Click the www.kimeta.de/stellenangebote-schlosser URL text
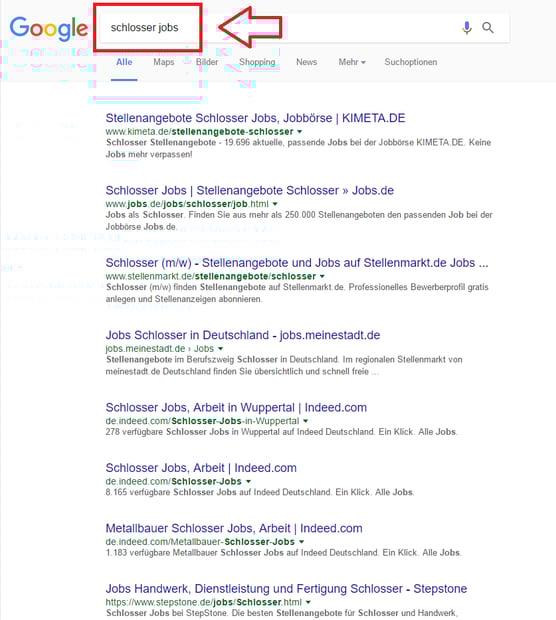Screen dimensions: 556x620 pos(200,132)
